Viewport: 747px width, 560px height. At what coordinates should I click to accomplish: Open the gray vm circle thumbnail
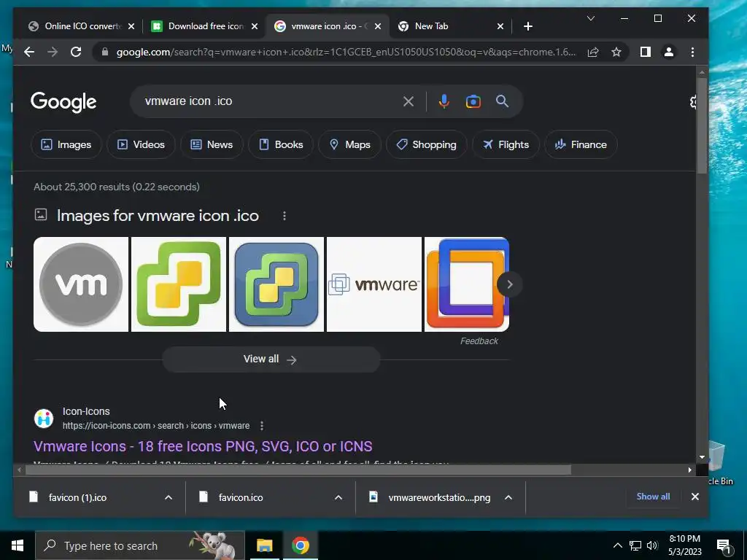[81, 284]
